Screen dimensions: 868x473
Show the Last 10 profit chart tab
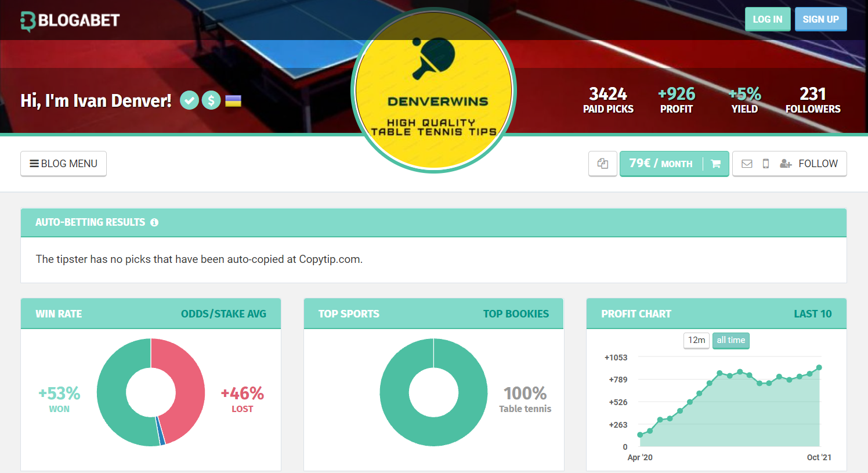click(812, 314)
